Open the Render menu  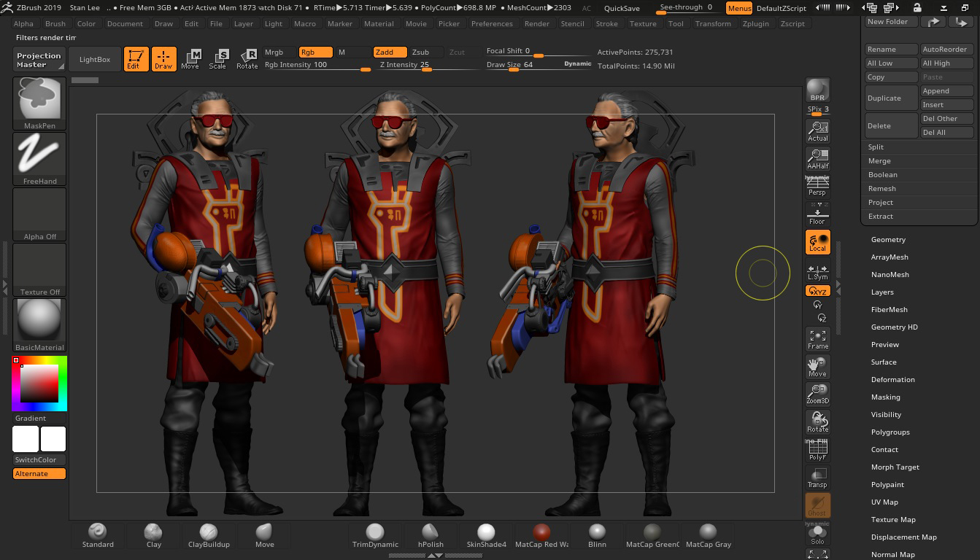point(537,23)
